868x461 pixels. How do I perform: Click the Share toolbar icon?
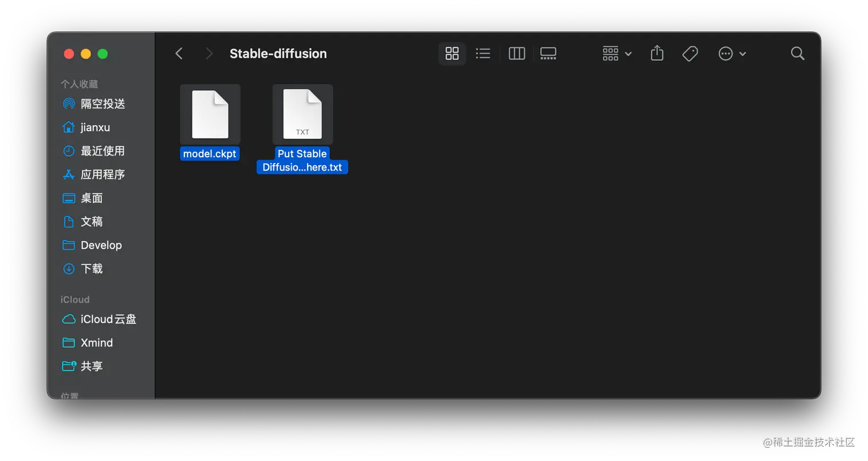[x=657, y=53]
